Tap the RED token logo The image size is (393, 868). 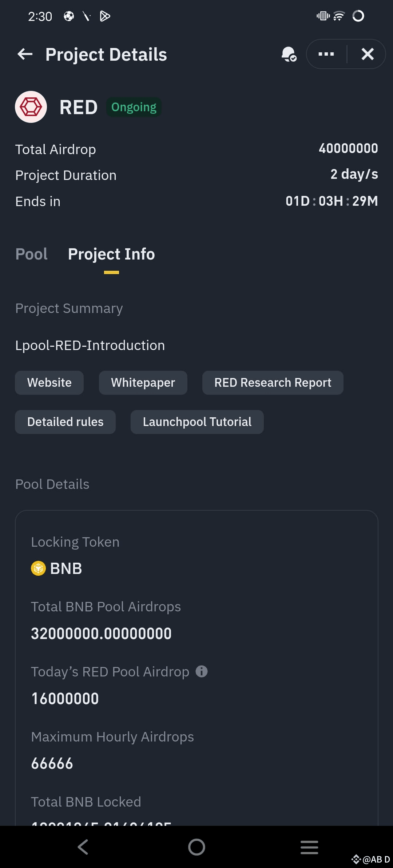(31, 107)
